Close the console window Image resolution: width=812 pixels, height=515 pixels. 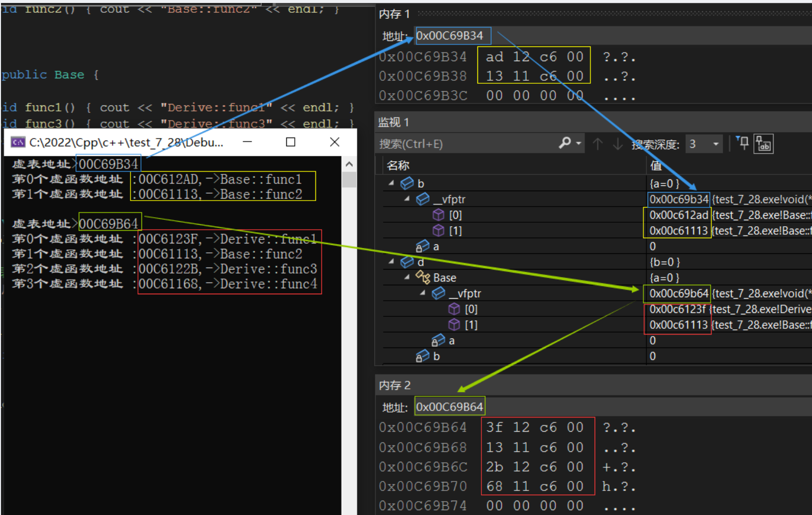[x=335, y=142]
